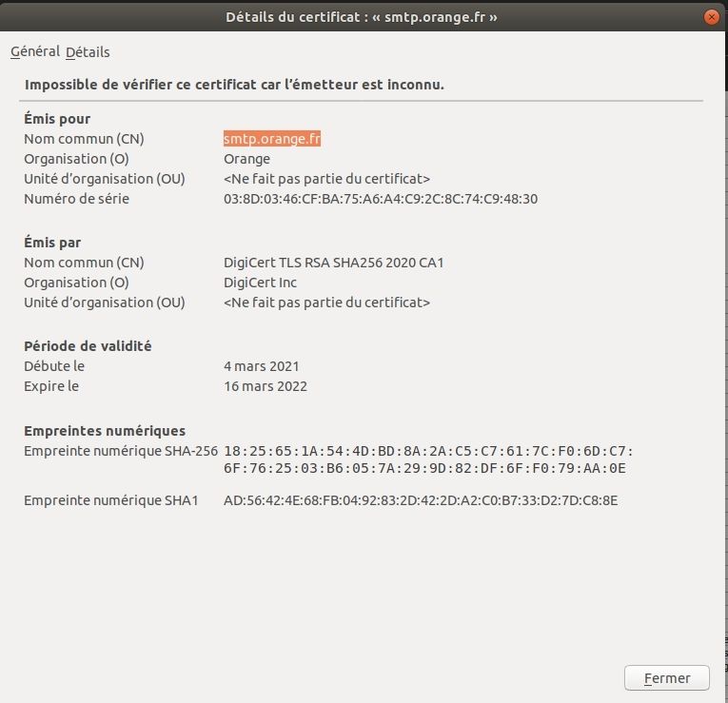Select the highlighted smtp.orange.fr common name
The height and width of the screenshot is (703, 728).
272,139
